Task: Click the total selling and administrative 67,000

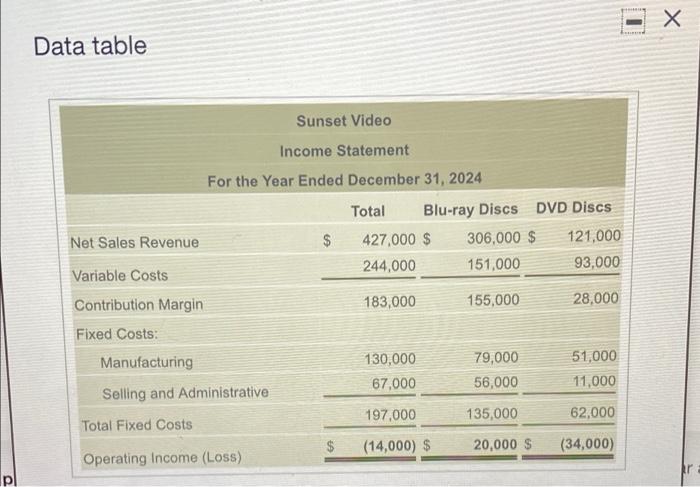Action: tap(394, 383)
